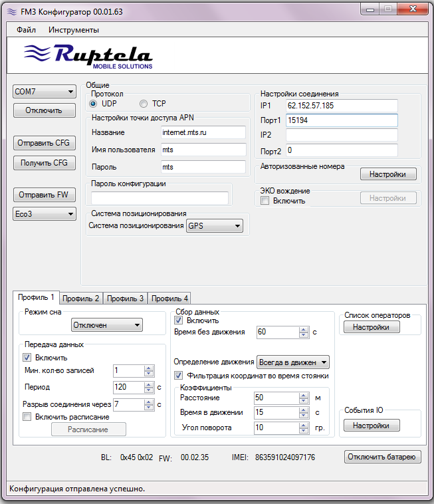Toggle Сбор данных Включить checkbox
434x504 pixels.
tap(178, 320)
